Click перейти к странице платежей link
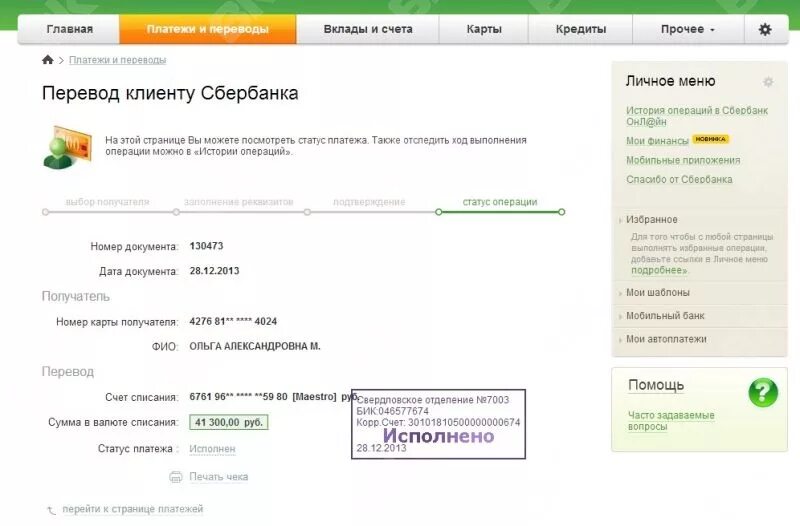This screenshot has width=800, height=526. coord(133,509)
